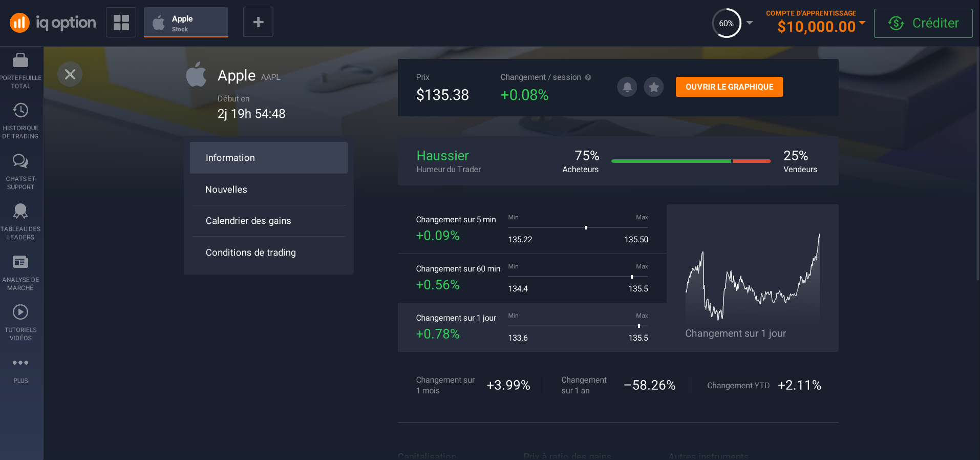Viewport: 980px width, 460px height.
Task: Click the AAPL ticker label
Action: 271,77
